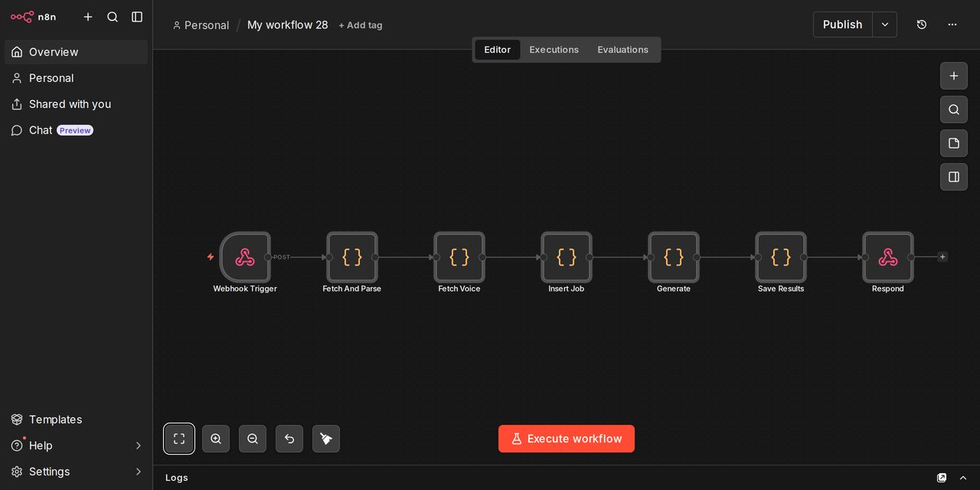Viewport: 980px width, 490px height.
Task: Switch to Executions tab
Action: pyautogui.click(x=554, y=50)
